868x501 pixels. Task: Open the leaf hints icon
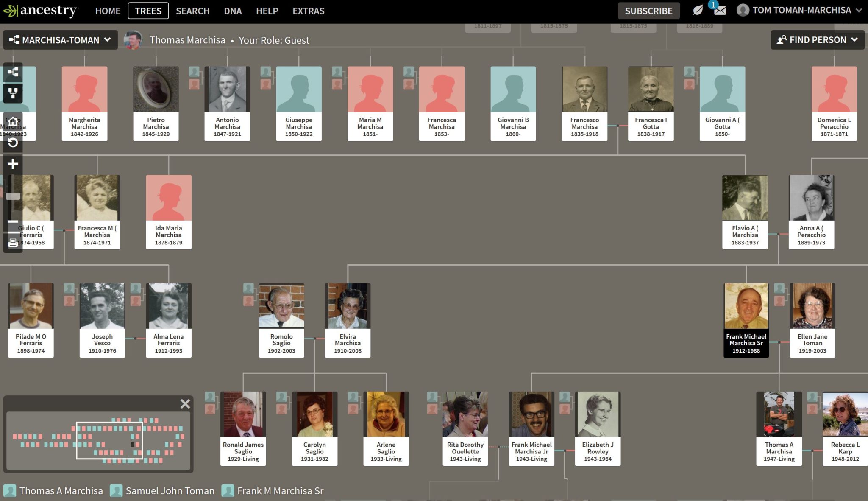tap(697, 10)
